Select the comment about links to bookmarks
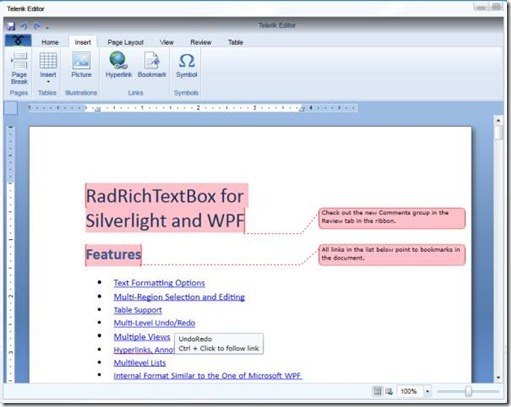This screenshot has height=407, width=511. [x=392, y=255]
